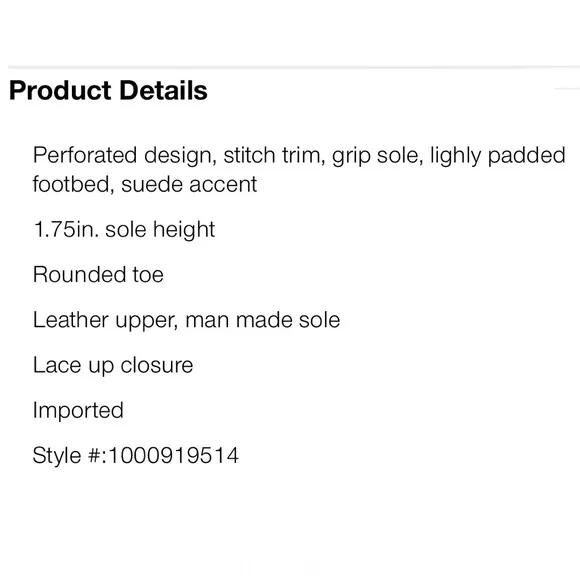Click the 'man made sole' phrase
Image resolution: width=580 pixels, height=580 pixels.
click(263, 320)
